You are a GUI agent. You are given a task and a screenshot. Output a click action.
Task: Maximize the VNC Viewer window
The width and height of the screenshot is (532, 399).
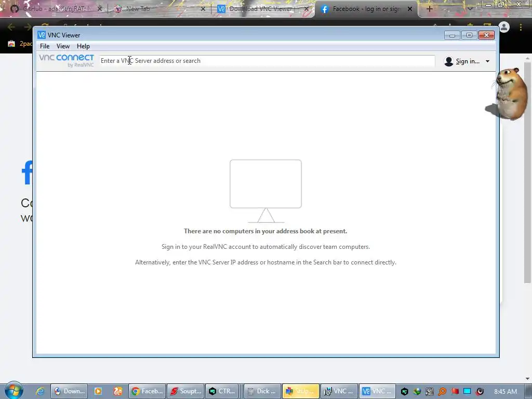[469, 35]
